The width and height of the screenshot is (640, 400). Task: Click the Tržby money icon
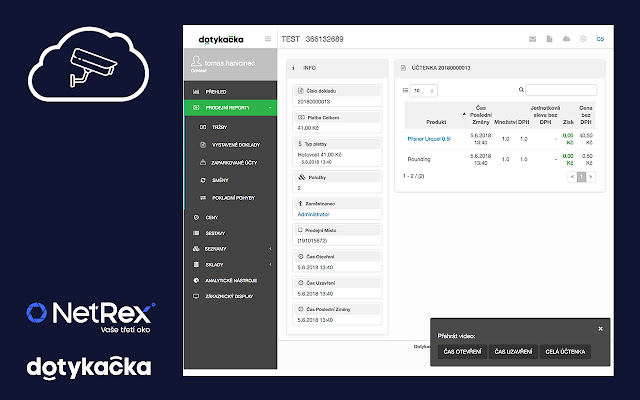click(x=203, y=127)
